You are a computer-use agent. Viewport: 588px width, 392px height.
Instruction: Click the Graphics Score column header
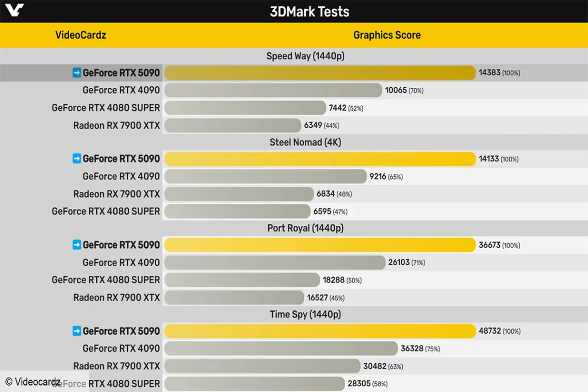pyautogui.click(x=387, y=35)
